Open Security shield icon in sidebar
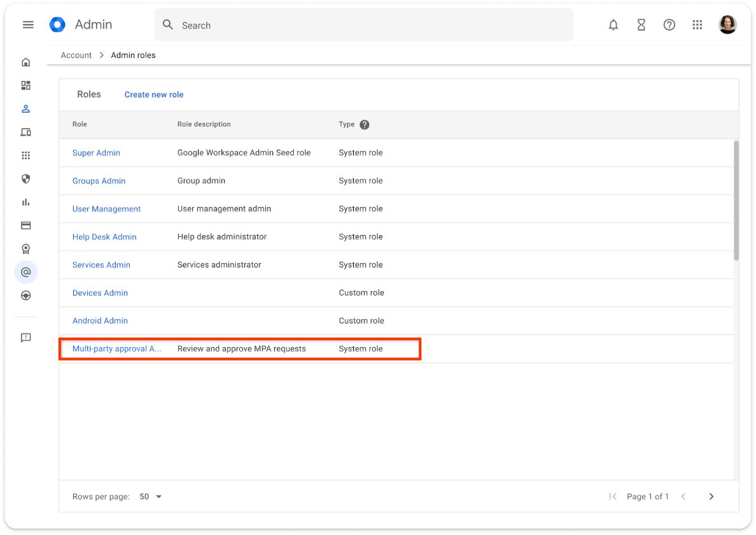Screen dimensions: 756x535 pyautogui.click(x=26, y=179)
